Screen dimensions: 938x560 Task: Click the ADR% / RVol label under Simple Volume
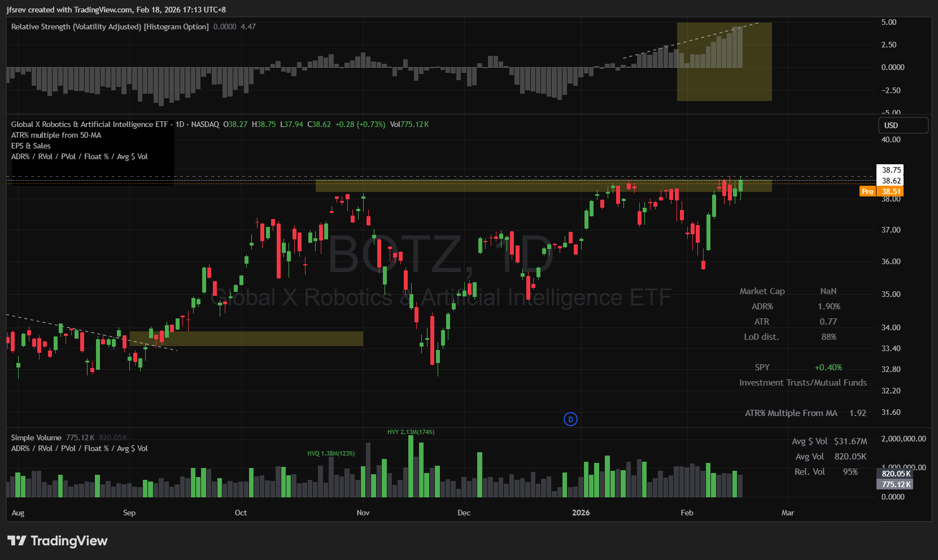(80, 448)
